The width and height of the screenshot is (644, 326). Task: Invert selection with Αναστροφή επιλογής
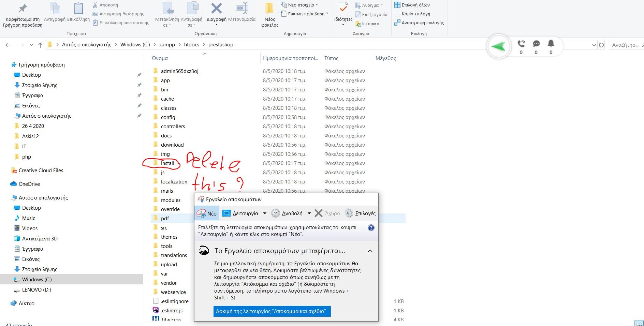point(419,23)
